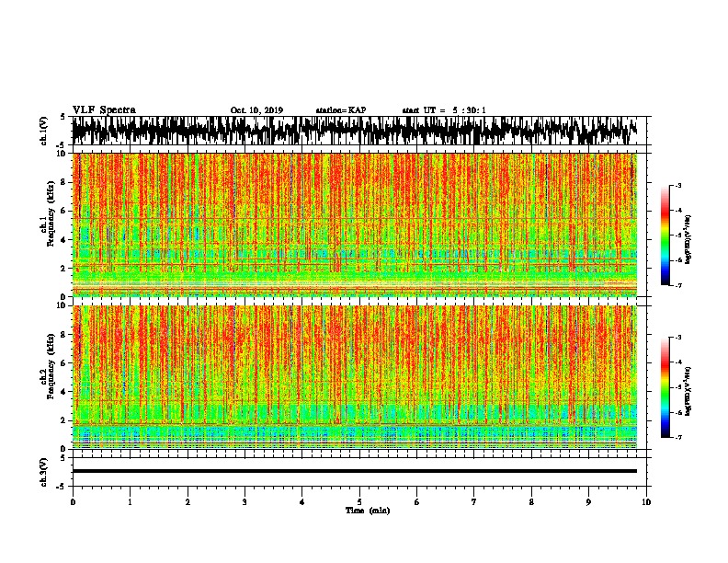Click the "10" time axis tick label
Image resolution: width=728 pixels, height=563 pixels.
pos(646,502)
